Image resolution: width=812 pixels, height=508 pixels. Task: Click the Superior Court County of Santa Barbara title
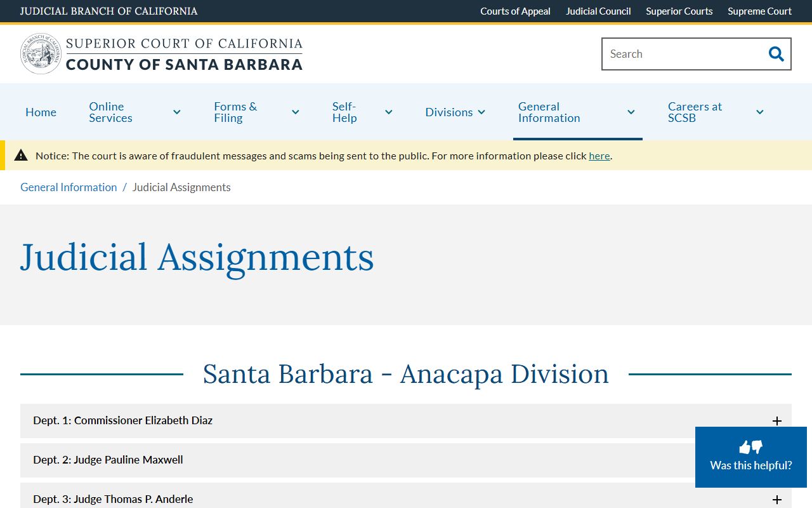[184, 54]
